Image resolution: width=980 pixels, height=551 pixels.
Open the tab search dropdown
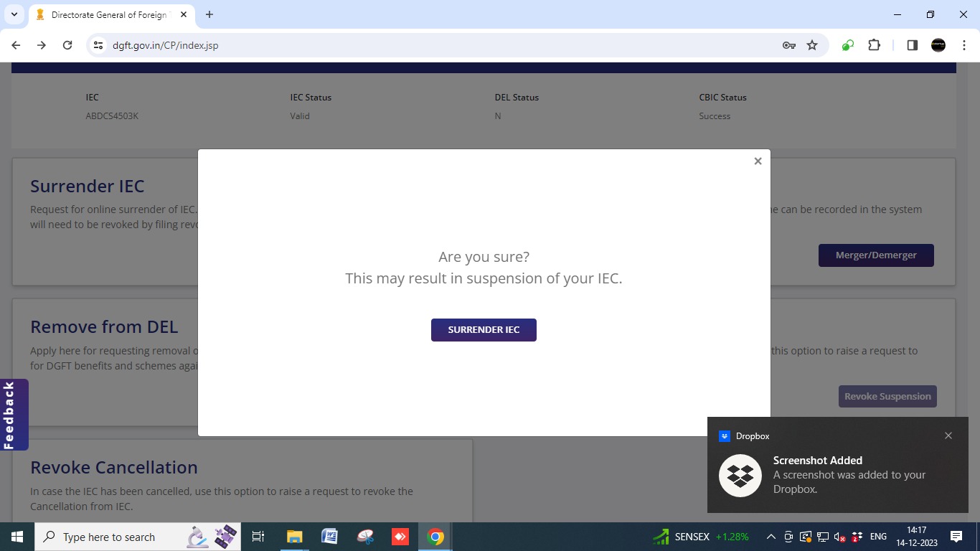[14, 14]
